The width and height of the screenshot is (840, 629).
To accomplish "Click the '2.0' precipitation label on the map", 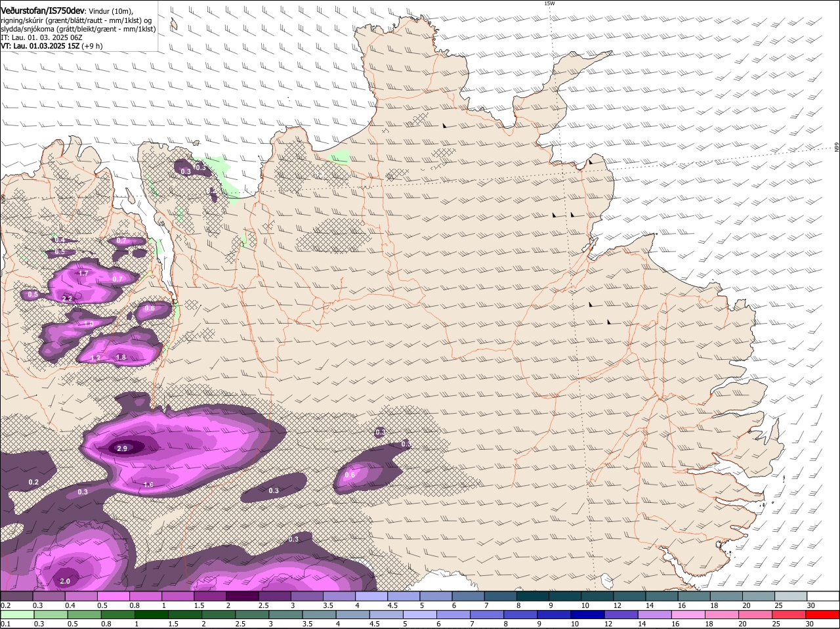I will click(x=65, y=581).
